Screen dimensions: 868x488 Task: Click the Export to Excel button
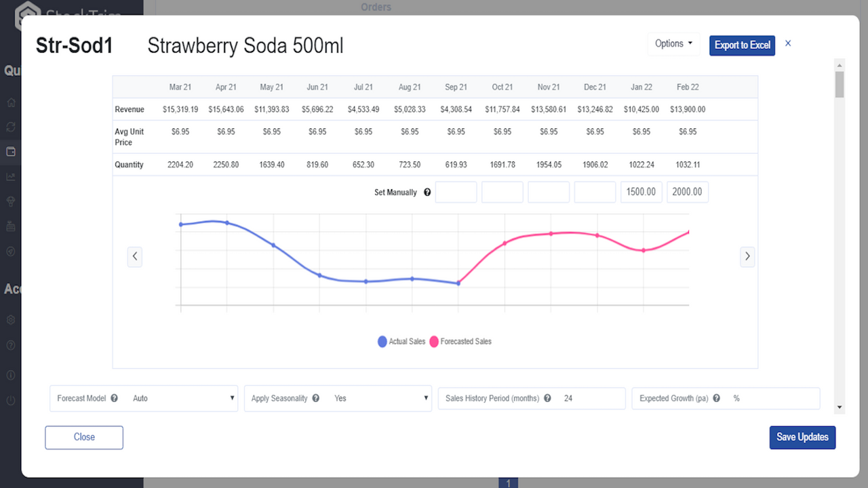point(742,45)
